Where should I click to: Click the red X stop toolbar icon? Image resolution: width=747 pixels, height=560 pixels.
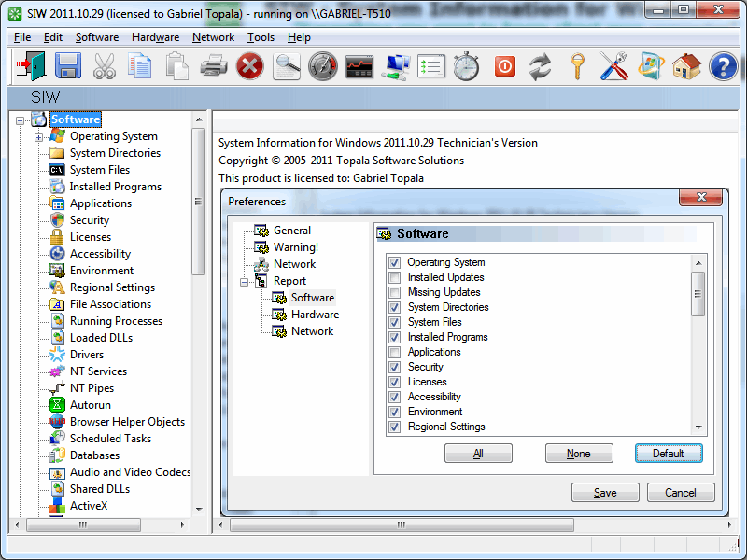click(x=249, y=66)
